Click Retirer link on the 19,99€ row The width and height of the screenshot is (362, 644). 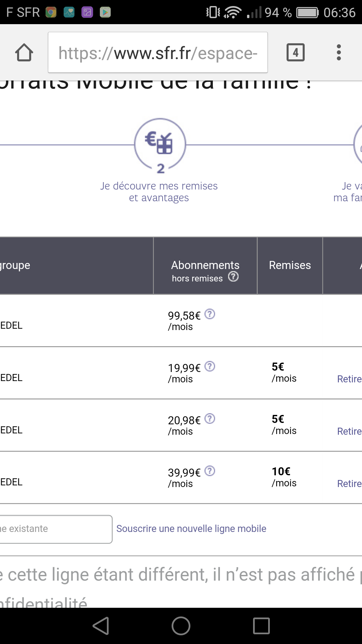pos(349,379)
